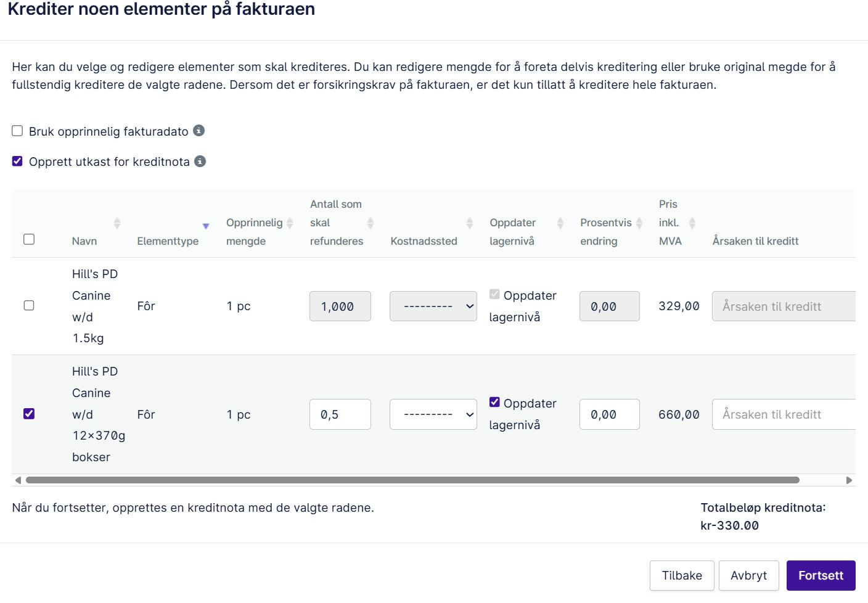Click Totalbeløp kreditnota label

tap(763, 507)
